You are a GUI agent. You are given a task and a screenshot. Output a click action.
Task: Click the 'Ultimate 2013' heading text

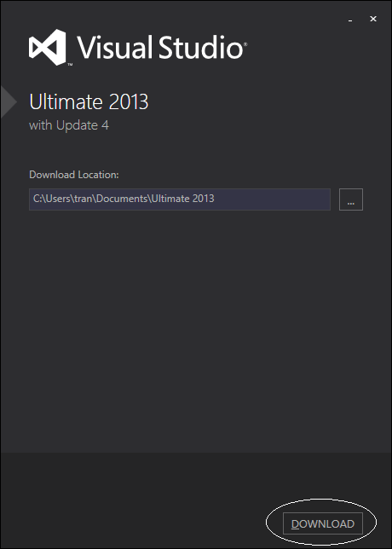(89, 101)
